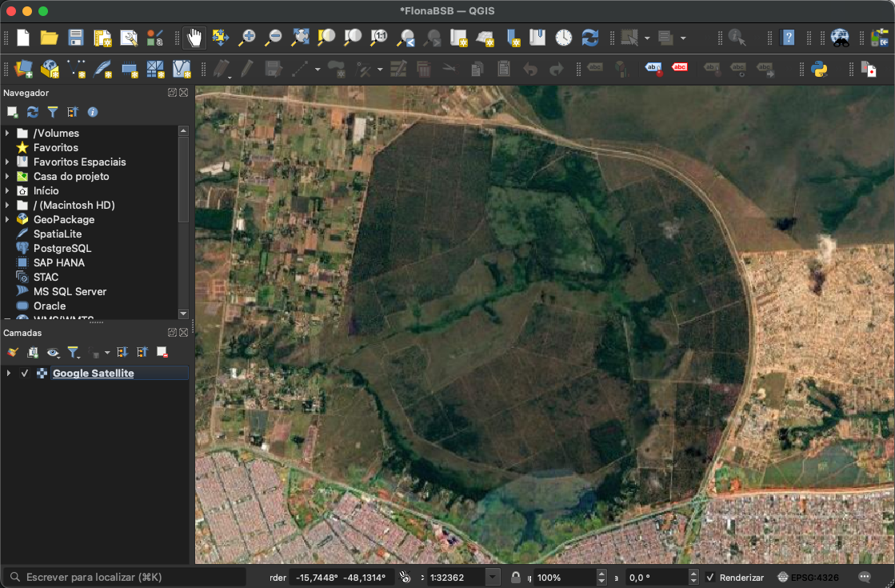Open the new print layout icon
Screen dimensions: 895x588
click(102, 38)
